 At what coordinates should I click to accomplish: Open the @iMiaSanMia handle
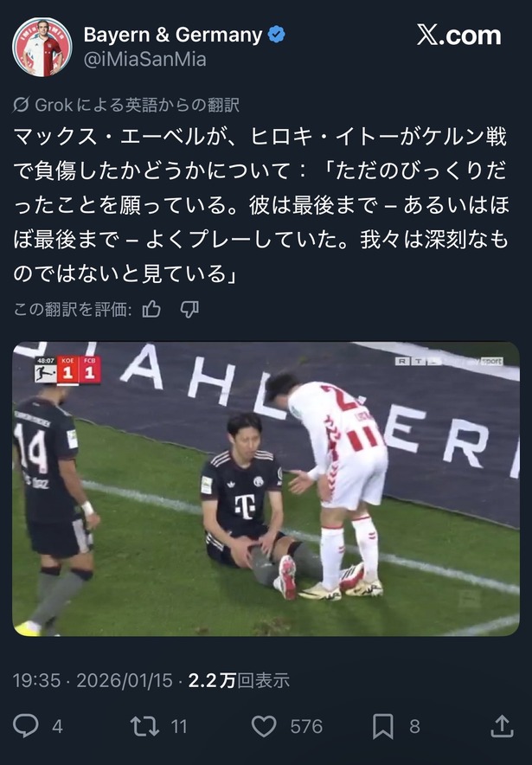(144, 60)
